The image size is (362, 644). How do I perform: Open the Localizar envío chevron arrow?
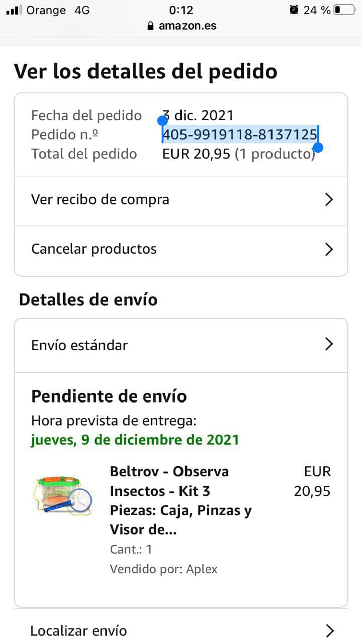tap(329, 631)
